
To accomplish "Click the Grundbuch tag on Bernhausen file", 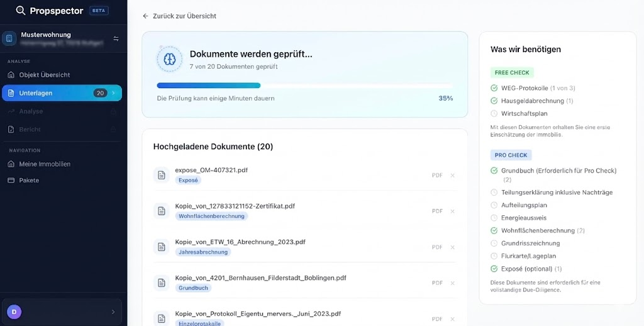I will (x=194, y=288).
